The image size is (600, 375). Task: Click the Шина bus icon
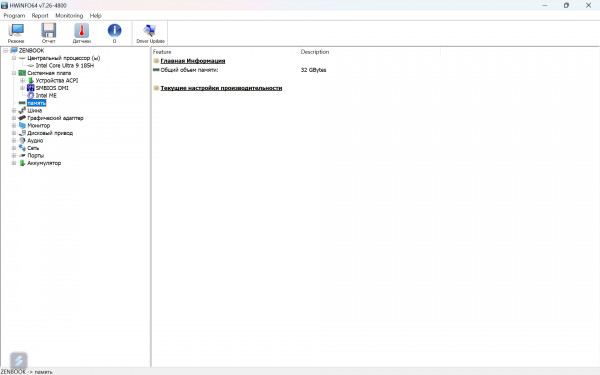[22, 111]
